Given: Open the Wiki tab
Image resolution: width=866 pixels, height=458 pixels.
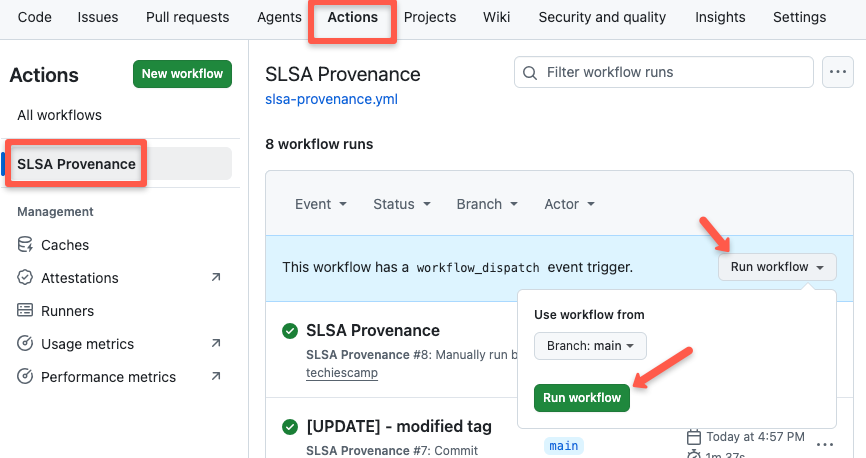Looking at the screenshot, I should coord(496,17).
